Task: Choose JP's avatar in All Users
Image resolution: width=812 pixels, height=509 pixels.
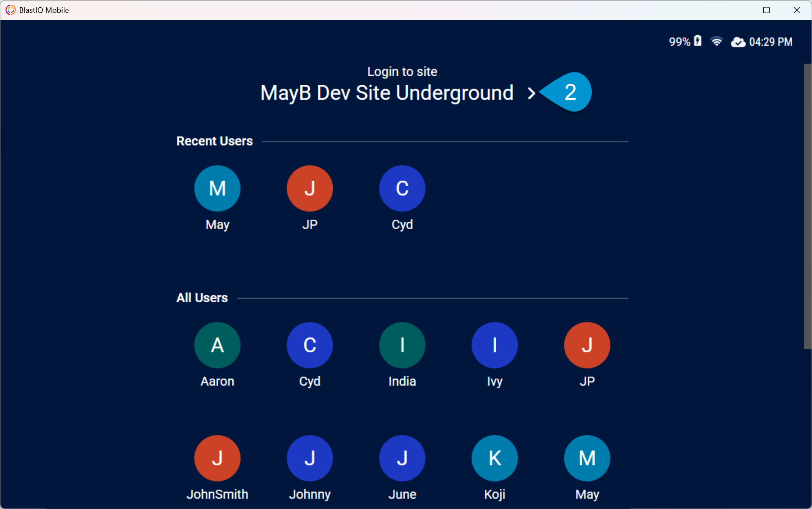Action: [587, 345]
